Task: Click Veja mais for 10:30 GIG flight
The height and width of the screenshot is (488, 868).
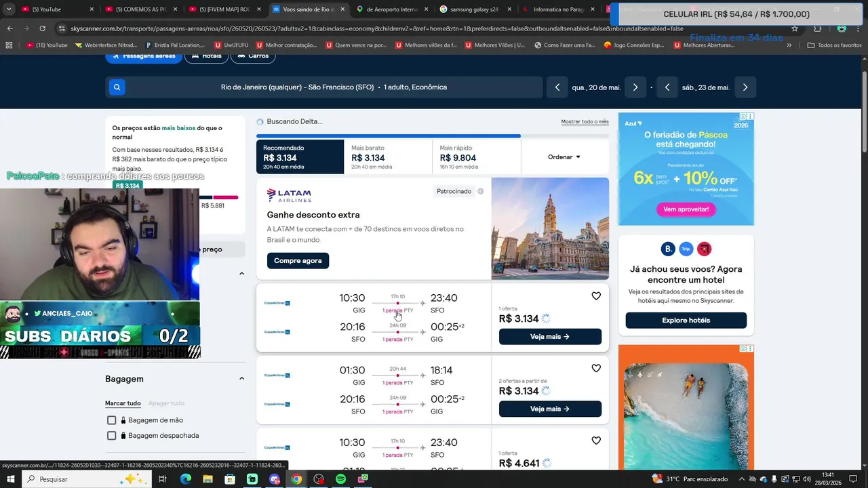Action: point(550,336)
